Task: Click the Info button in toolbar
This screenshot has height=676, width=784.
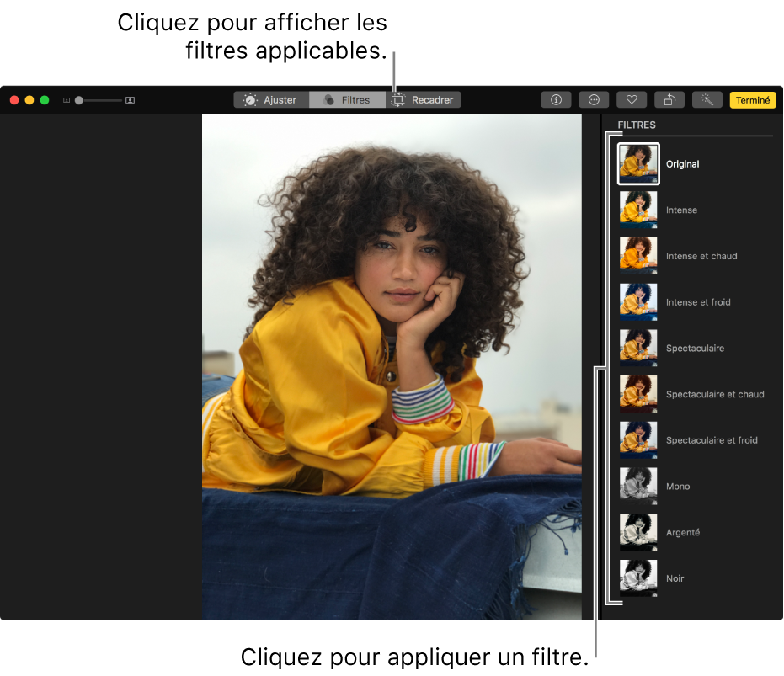Action: click(556, 99)
